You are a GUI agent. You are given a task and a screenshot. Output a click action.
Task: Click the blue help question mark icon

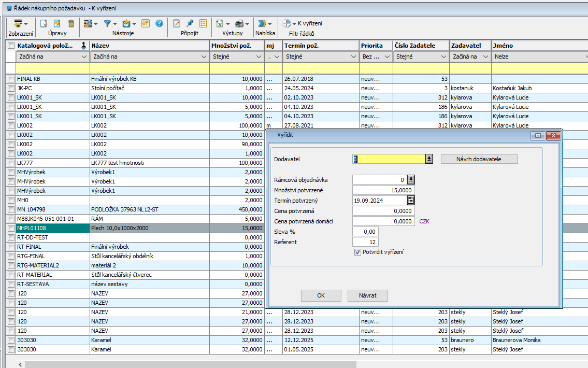pos(159,23)
